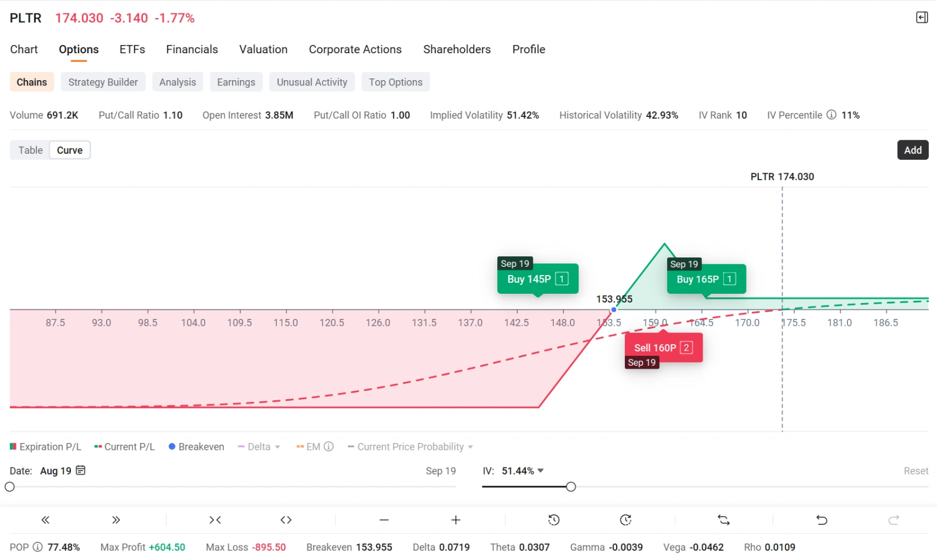Select the Sell 160P leg label
This screenshot has height=560, width=937.
click(x=655, y=348)
